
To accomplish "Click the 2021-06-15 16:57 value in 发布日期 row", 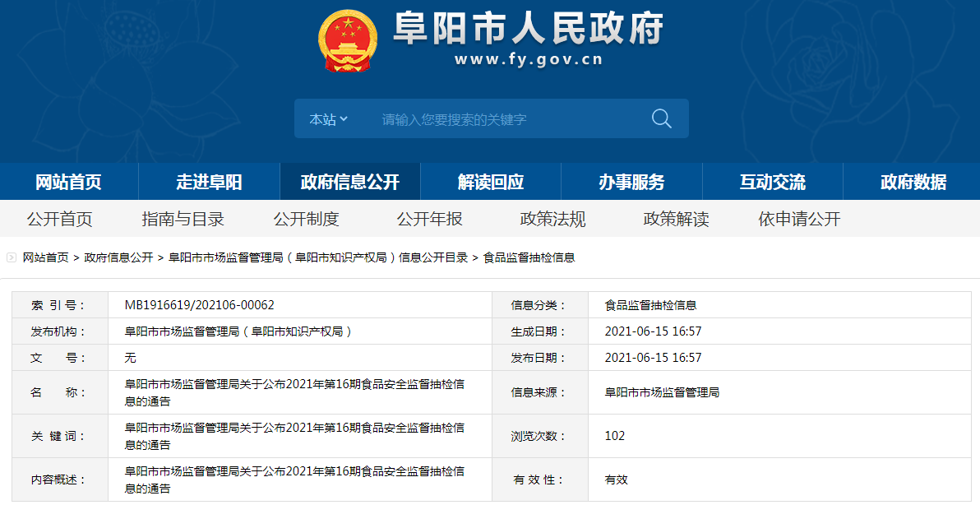I will point(653,358).
